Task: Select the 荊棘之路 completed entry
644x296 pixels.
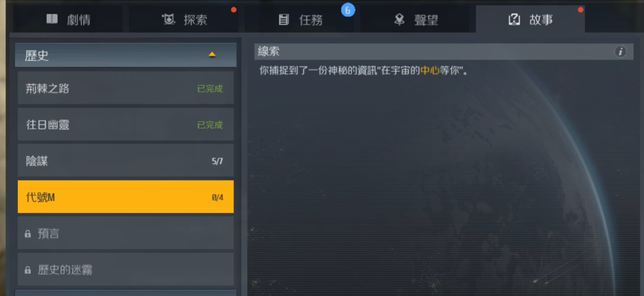Action: point(126,88)
